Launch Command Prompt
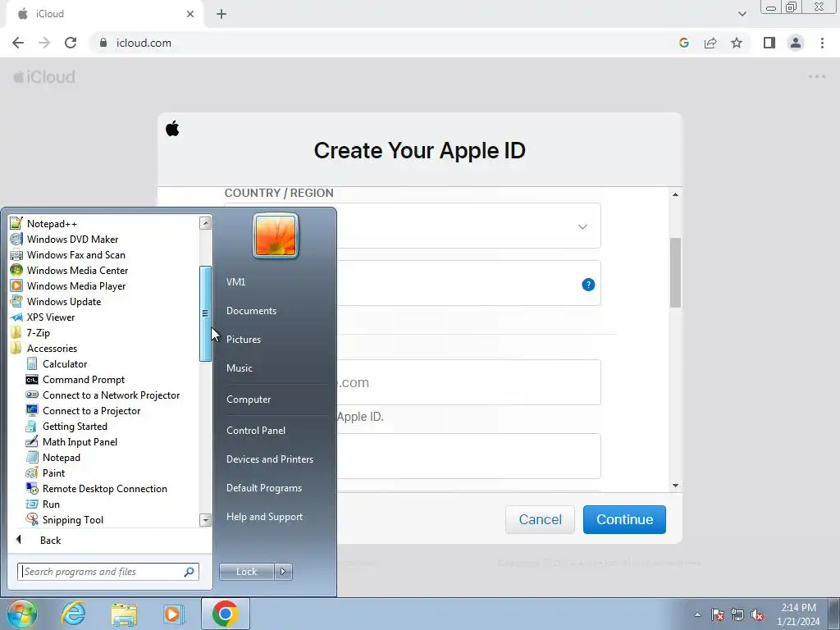840x630 pixels. point(83,379)
